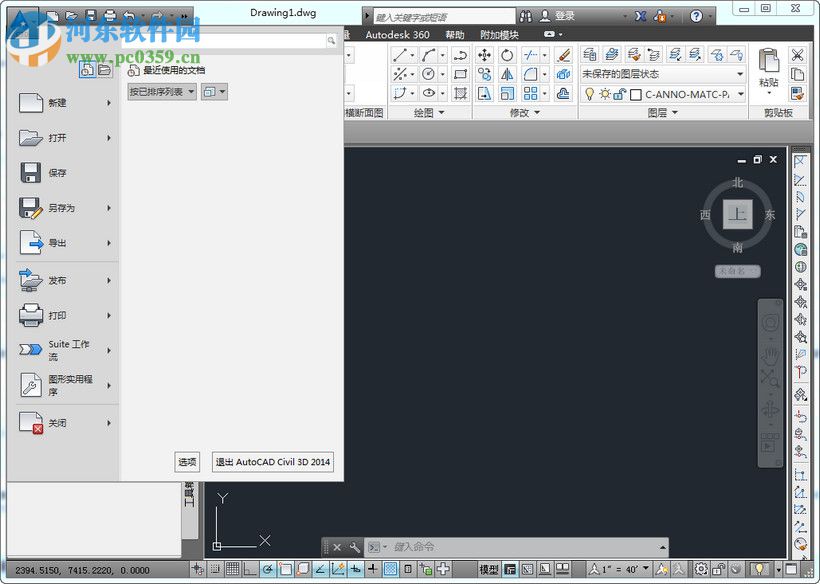Toggle ortho mode in the status bar

tap(249, 570)
